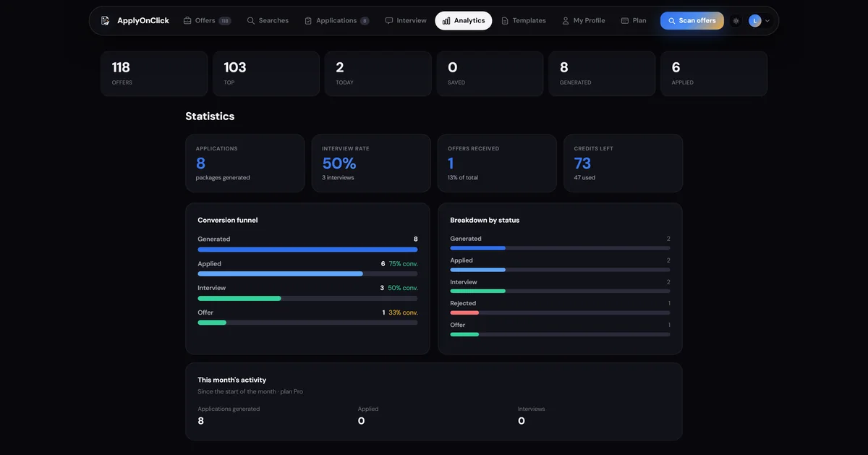Select the Analytics tab
868x455 pixels.
[464, 21]
